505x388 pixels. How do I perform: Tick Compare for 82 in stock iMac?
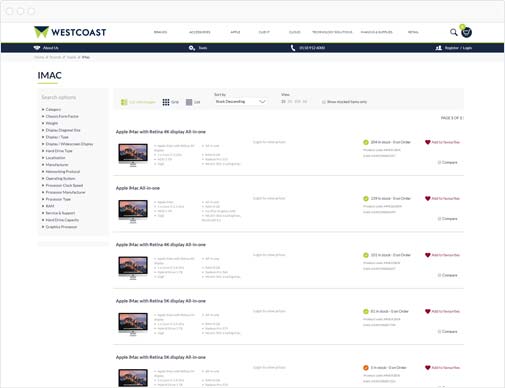(439, 332)
